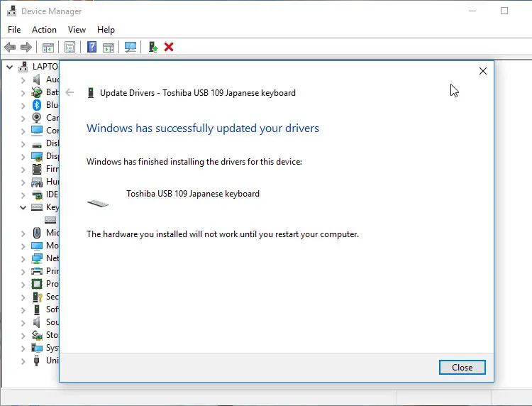Click the restart required message text
This screenshot has height=406, width=532.
(223, 234)
